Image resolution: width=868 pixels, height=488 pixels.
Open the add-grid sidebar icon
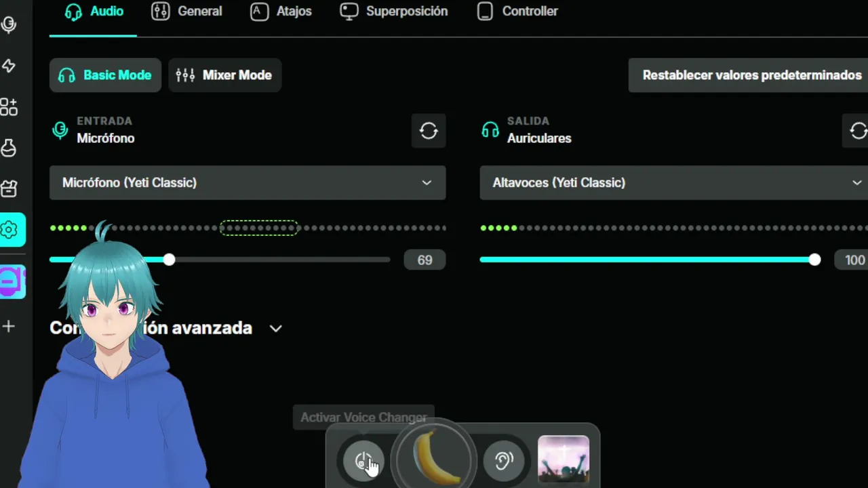tap(9, 106)
